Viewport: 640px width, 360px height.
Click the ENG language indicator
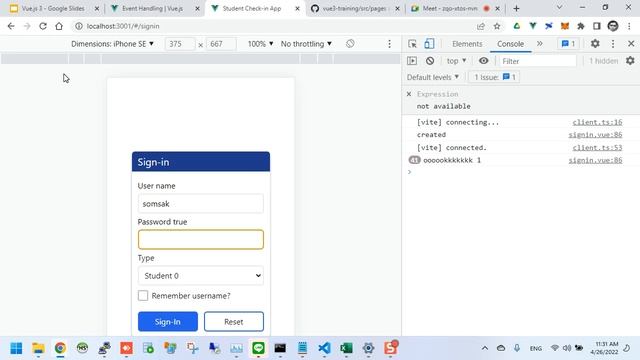[x=536, y=348]
